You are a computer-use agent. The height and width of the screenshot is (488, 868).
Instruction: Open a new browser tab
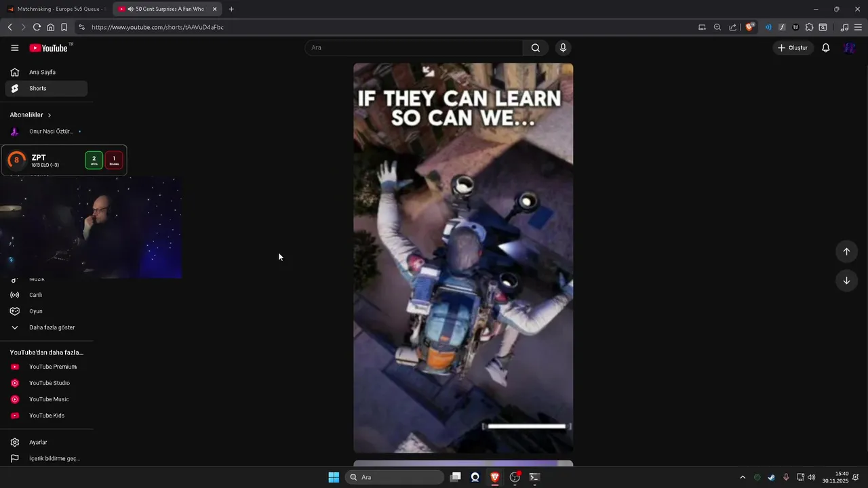point(231,9)
